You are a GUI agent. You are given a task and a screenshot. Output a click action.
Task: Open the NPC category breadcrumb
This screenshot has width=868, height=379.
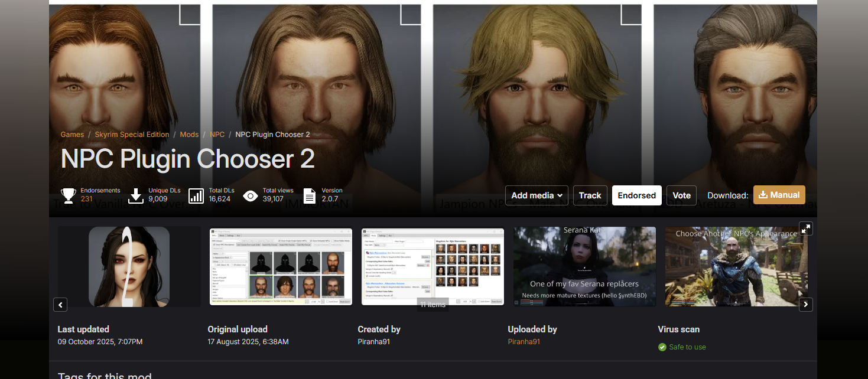tap(217, 135)
